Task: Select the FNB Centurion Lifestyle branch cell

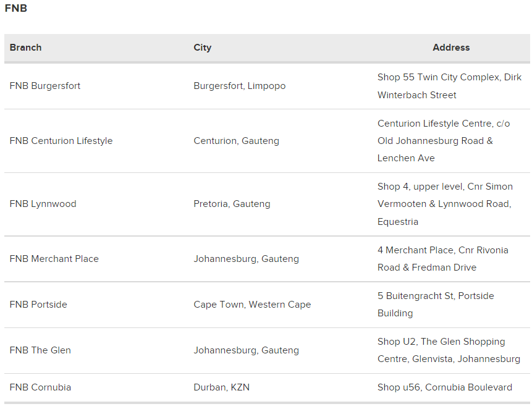Action: (x=61, y=141)
